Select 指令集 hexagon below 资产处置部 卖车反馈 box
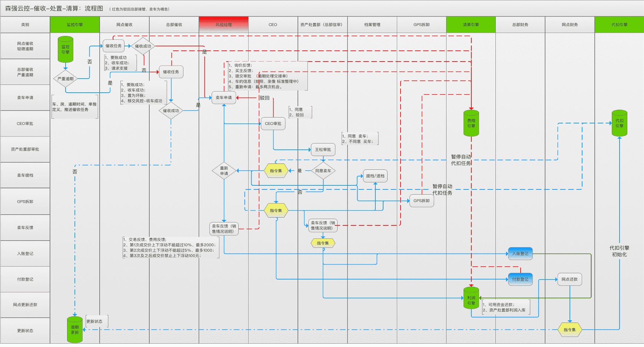The height and width of the screenshot is (347, 644). (x=323, y=243)
